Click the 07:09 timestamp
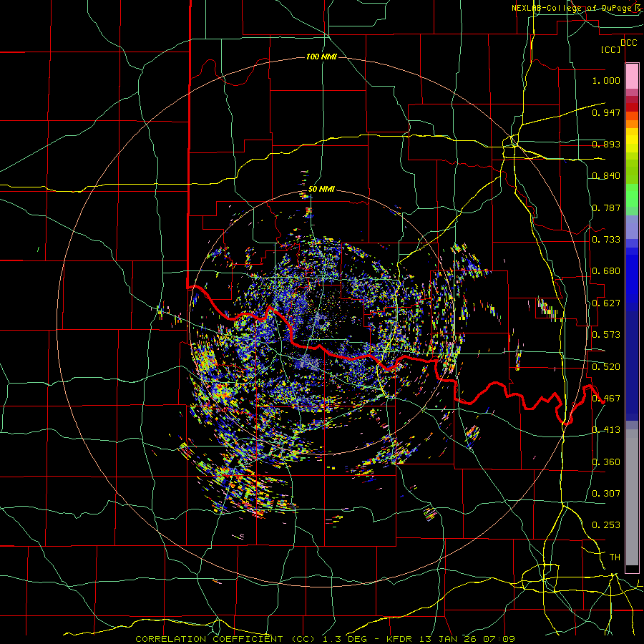 499,639
